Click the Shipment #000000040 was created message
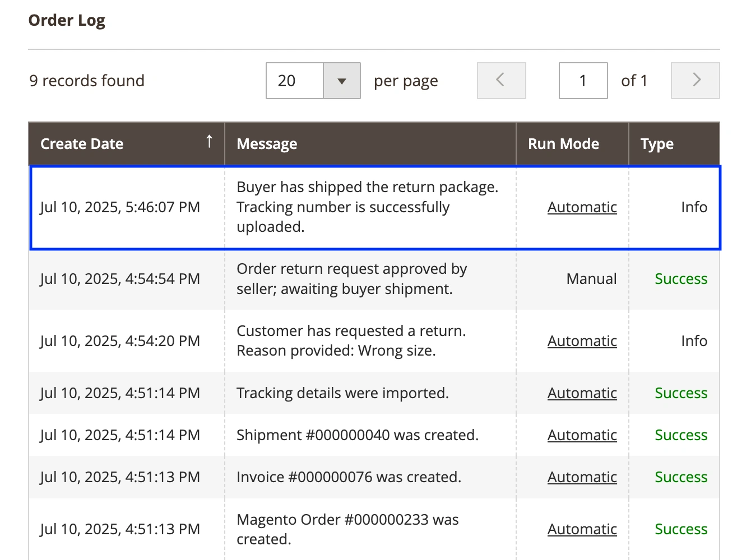The image size is (751, 560). (357, 435)
